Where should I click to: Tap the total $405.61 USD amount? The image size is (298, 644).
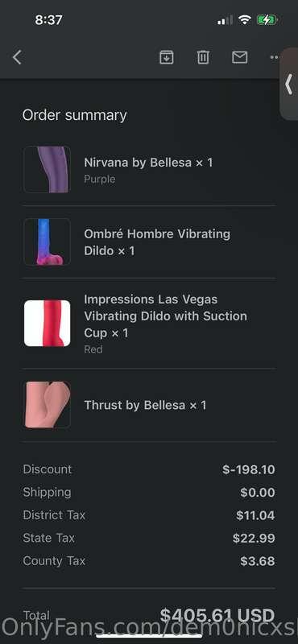click(217, 615)
